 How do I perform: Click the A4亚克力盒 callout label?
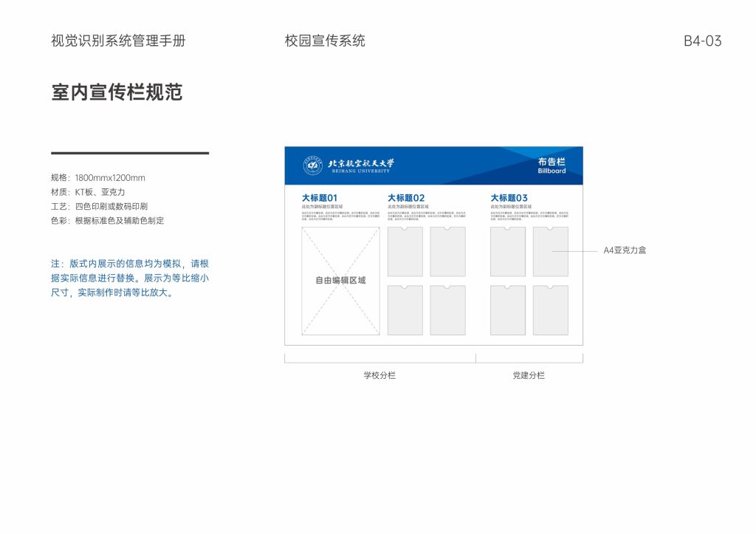coord(625,250)
